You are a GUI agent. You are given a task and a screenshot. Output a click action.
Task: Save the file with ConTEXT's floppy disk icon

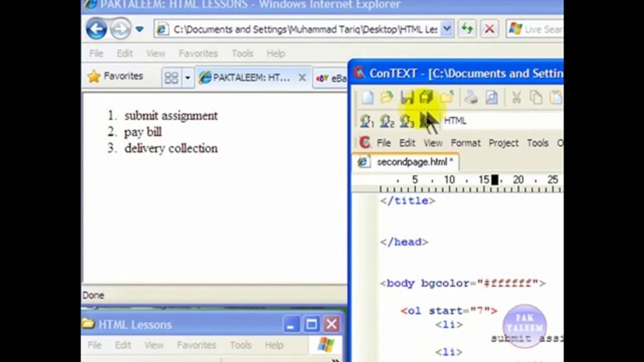(407, 98)
